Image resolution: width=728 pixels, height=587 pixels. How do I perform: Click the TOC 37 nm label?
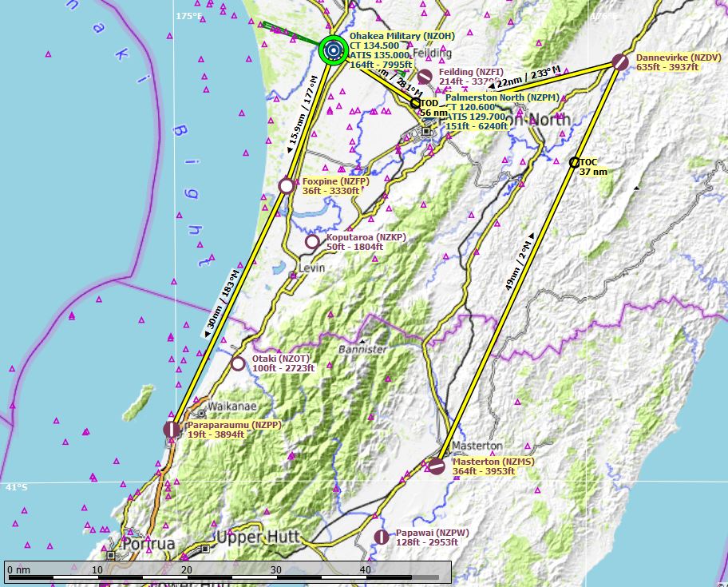593,167
